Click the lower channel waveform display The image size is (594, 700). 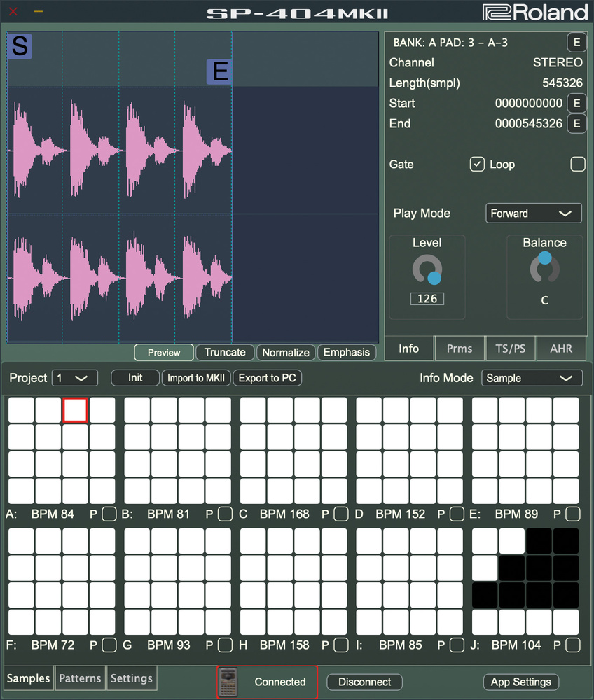(193, 278)
